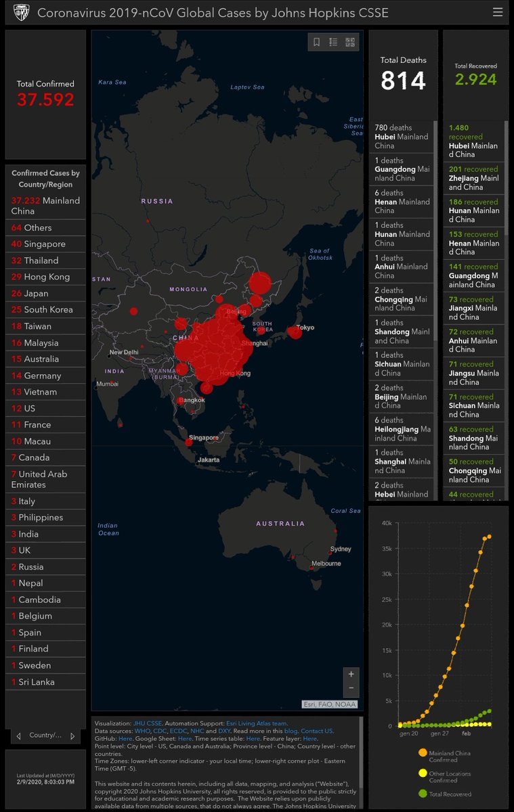Select 37.232 Mainland China in country list
This screenshot has width=514, height=812.
click(45, 206)
